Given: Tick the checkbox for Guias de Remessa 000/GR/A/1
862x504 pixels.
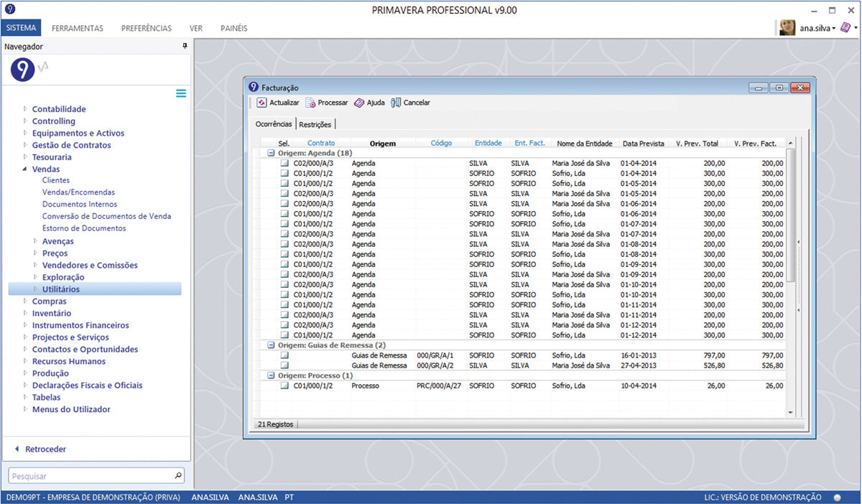Looking at the screenshot, I should pyautogui.click(x=284, y=355).
